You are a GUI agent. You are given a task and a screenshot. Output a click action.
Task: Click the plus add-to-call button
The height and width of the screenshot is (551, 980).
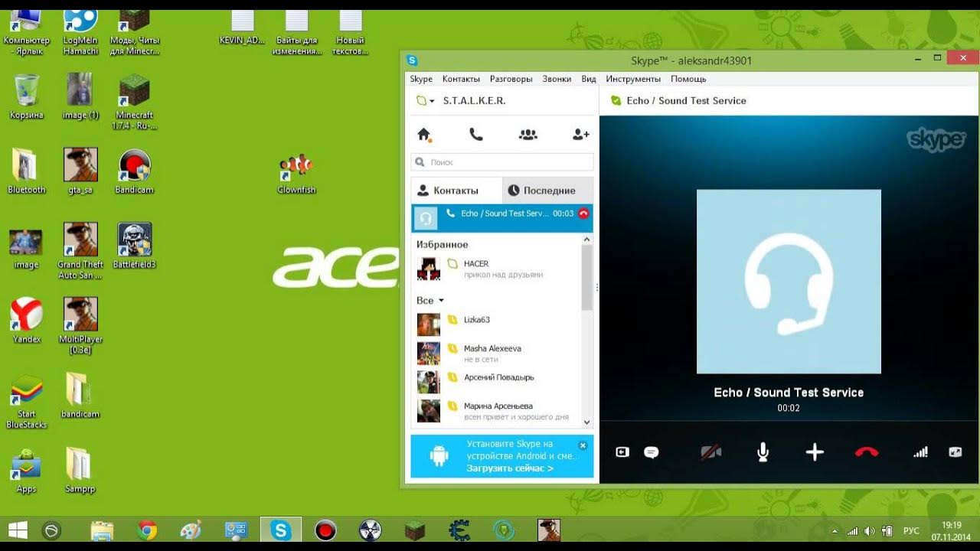(815, 452)
